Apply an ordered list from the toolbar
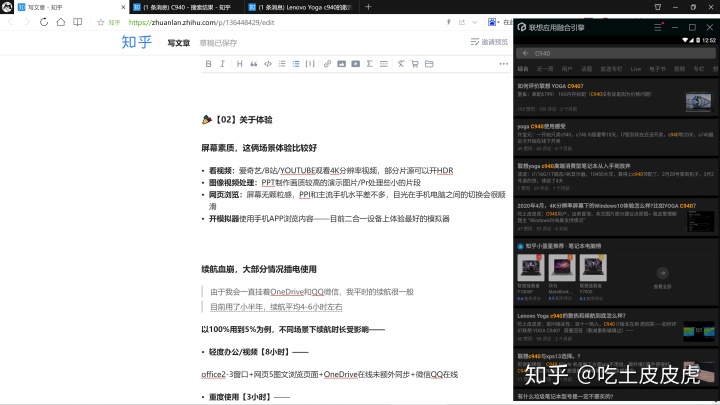 click(x=282, y=64)
